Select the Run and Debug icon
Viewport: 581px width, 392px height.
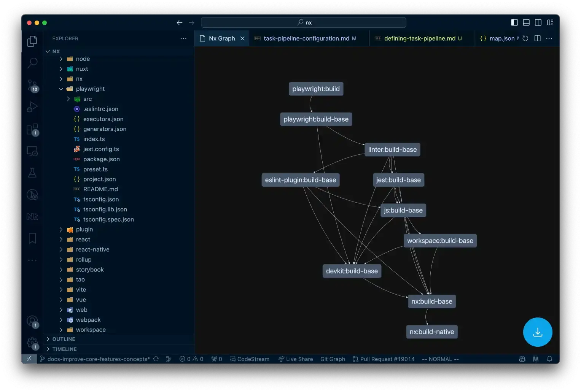32,107
